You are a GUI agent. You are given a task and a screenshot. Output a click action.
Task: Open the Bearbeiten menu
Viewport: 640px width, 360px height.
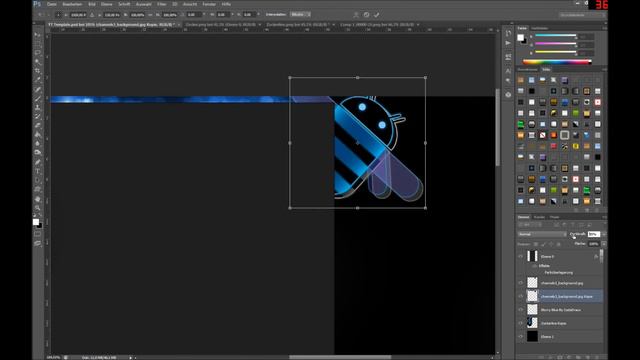coord(72,4)
